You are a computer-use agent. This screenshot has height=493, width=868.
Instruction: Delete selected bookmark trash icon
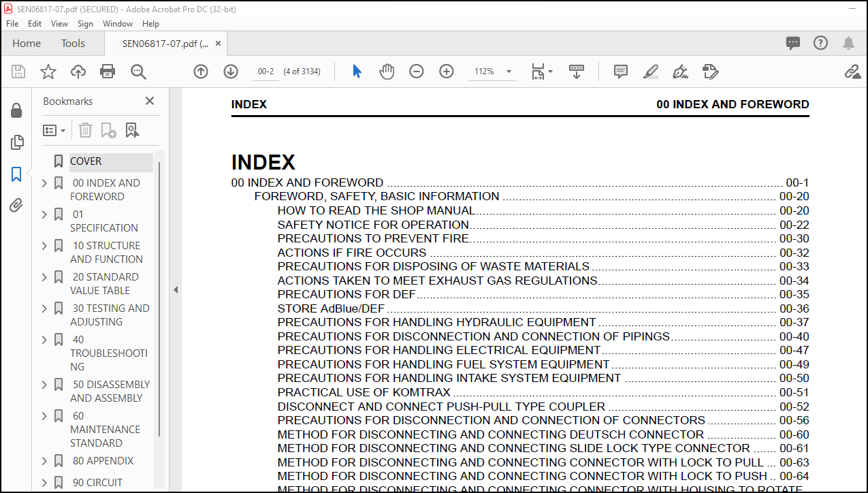pyautogui.click(x=85, y=130)
